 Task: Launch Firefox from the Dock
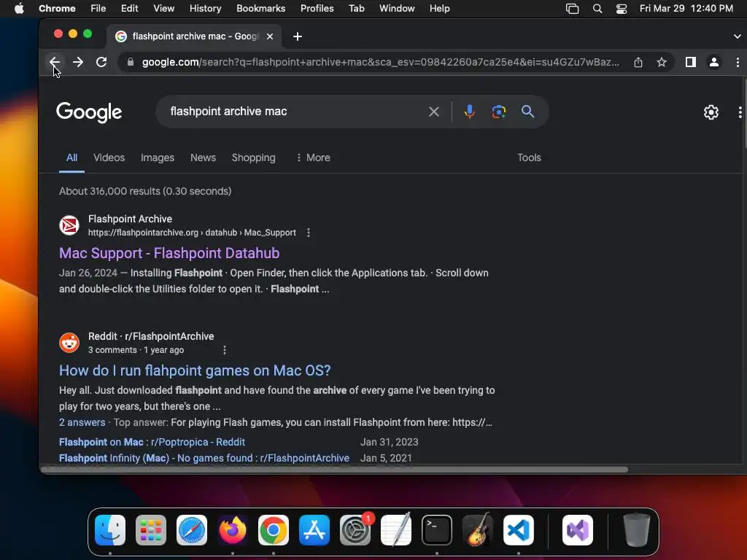[233, 530]
